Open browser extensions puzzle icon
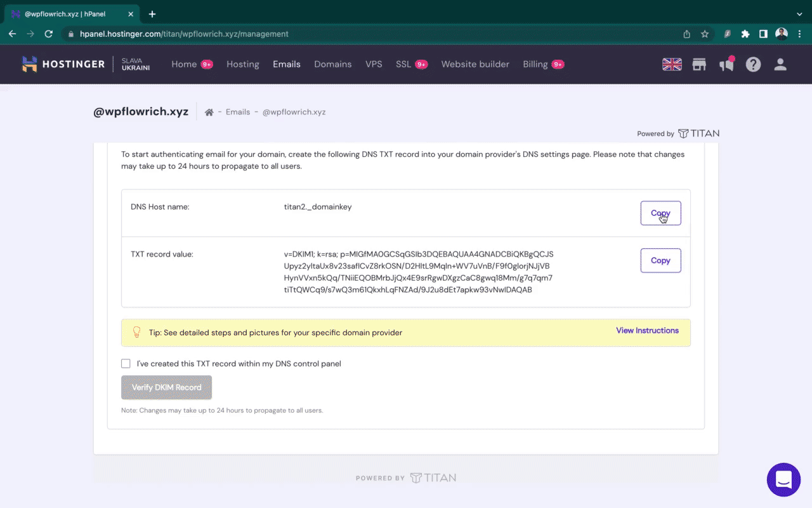 [x=745, y=34]
